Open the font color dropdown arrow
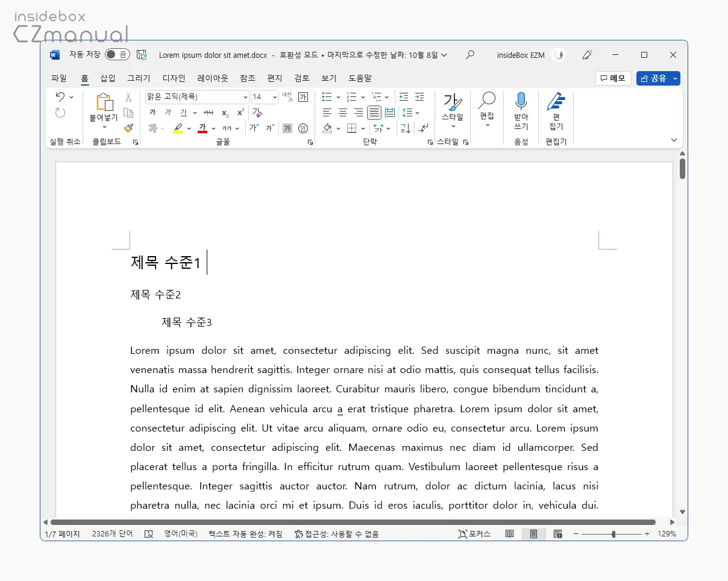The width and height of the screenshot is (728, 581). [x=212, y=128]
